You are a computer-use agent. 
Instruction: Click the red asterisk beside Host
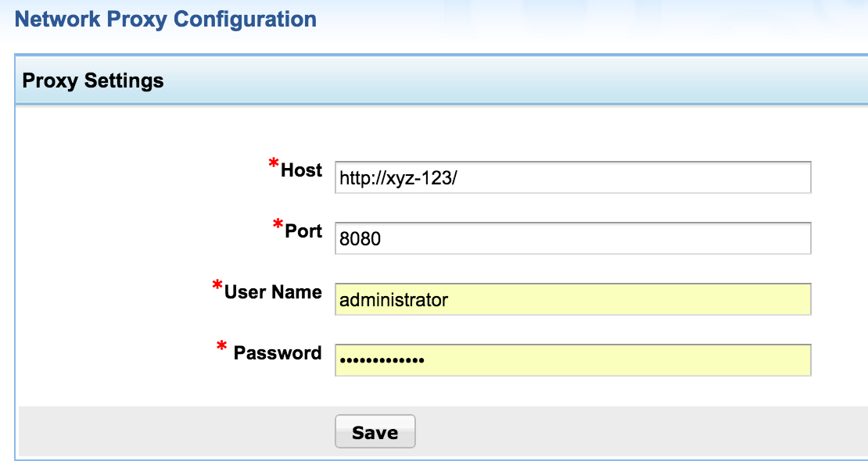pyautogui.click(x=274, y=165)
